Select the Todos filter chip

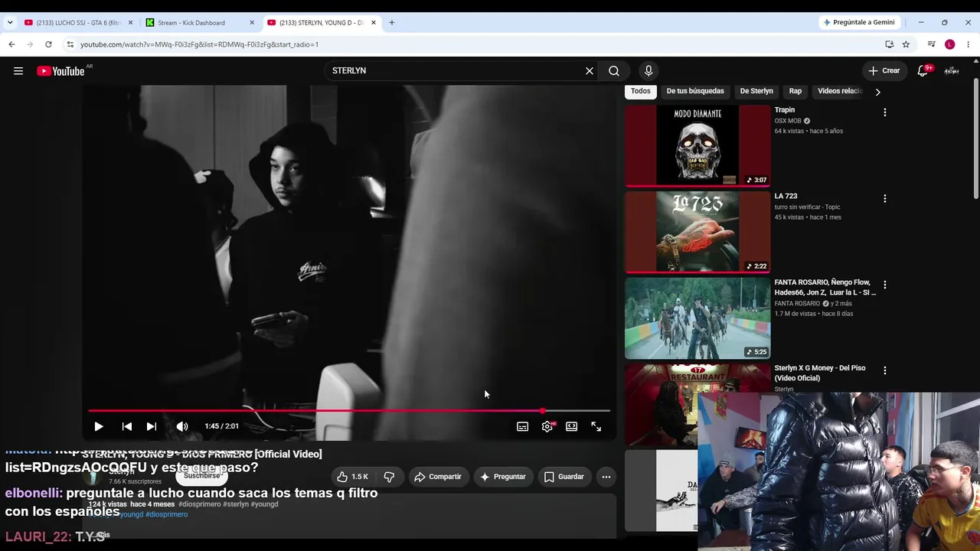(x=641, y=91)
